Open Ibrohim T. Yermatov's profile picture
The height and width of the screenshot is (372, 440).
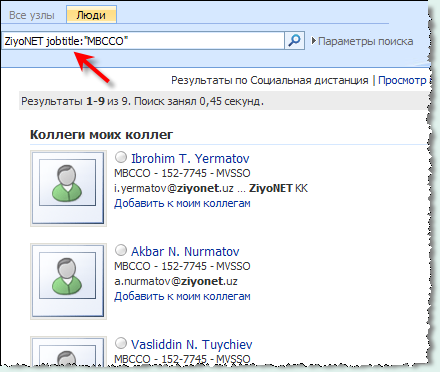pyautogui.click(x=68, y=188)
